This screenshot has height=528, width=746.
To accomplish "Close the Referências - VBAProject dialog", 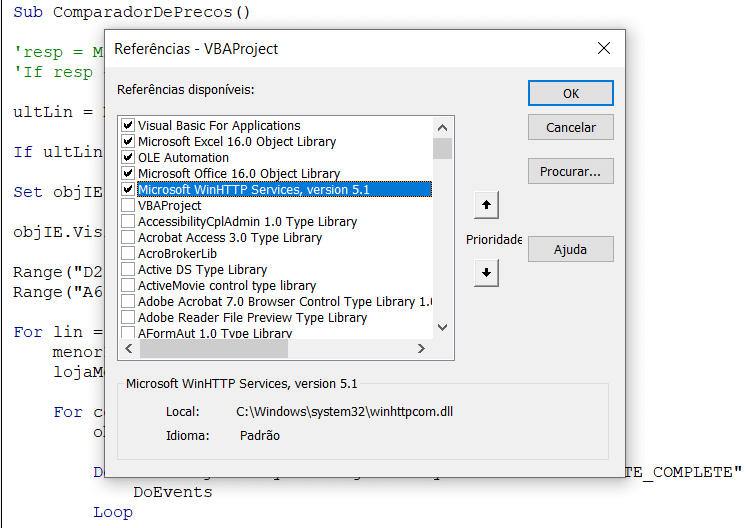I will (604, 48).
